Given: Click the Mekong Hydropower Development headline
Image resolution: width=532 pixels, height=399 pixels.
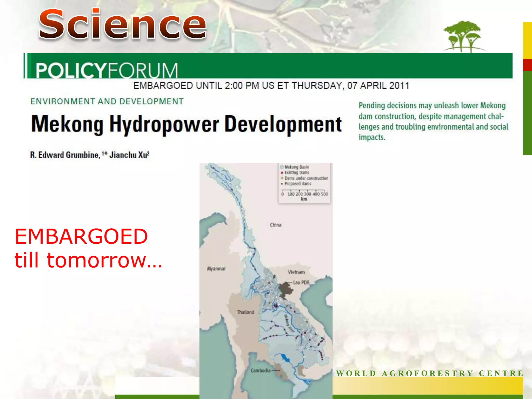Looking at the screenshot, I should (x=186, y=124).
